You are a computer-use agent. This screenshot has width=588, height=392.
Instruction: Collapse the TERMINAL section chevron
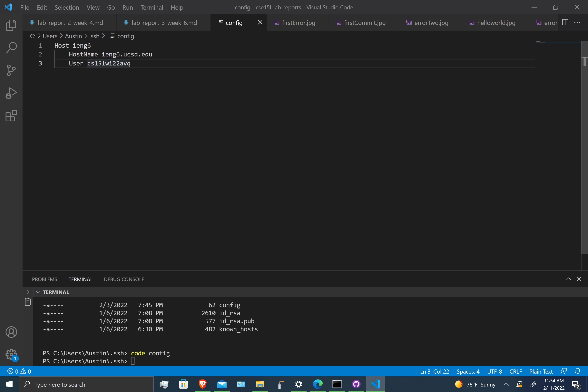click(x=38, y=292)
